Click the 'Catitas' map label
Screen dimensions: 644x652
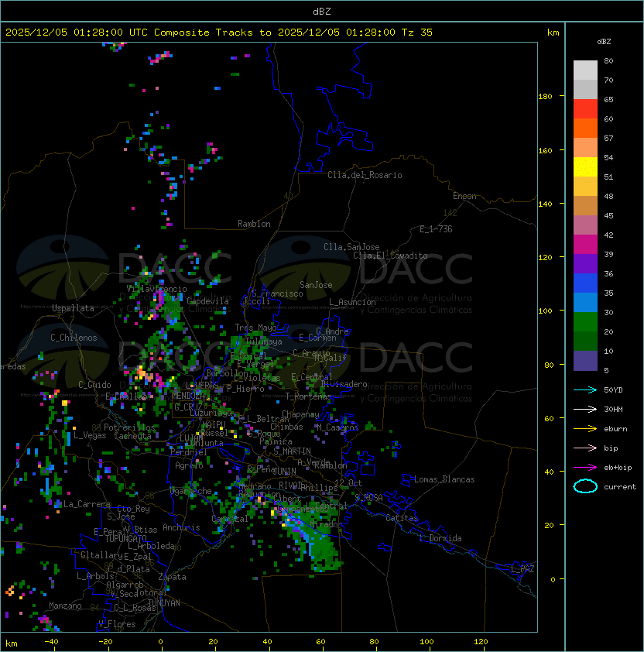point(402,518)
